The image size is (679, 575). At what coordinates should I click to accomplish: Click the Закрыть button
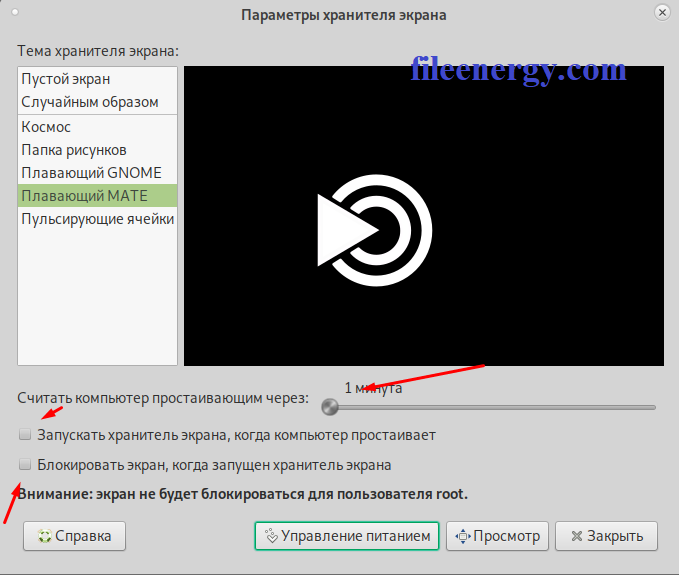tap(607, 536)
